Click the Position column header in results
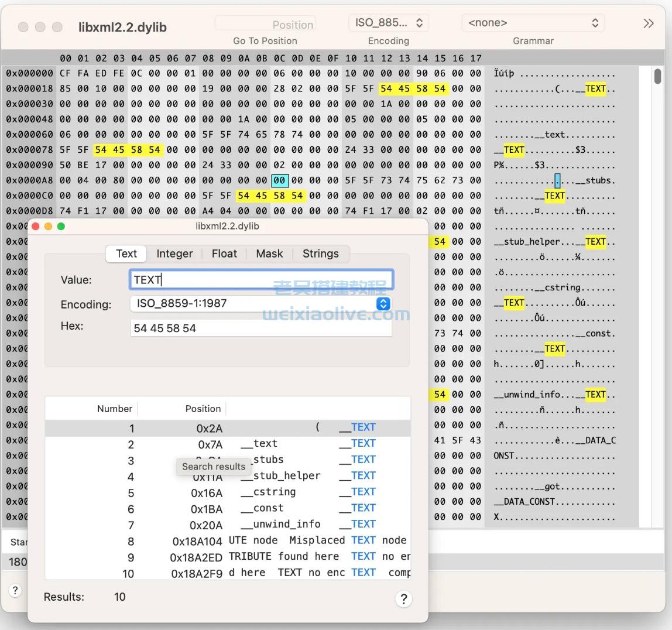This screenshot has width=672, height=630. 203,409
